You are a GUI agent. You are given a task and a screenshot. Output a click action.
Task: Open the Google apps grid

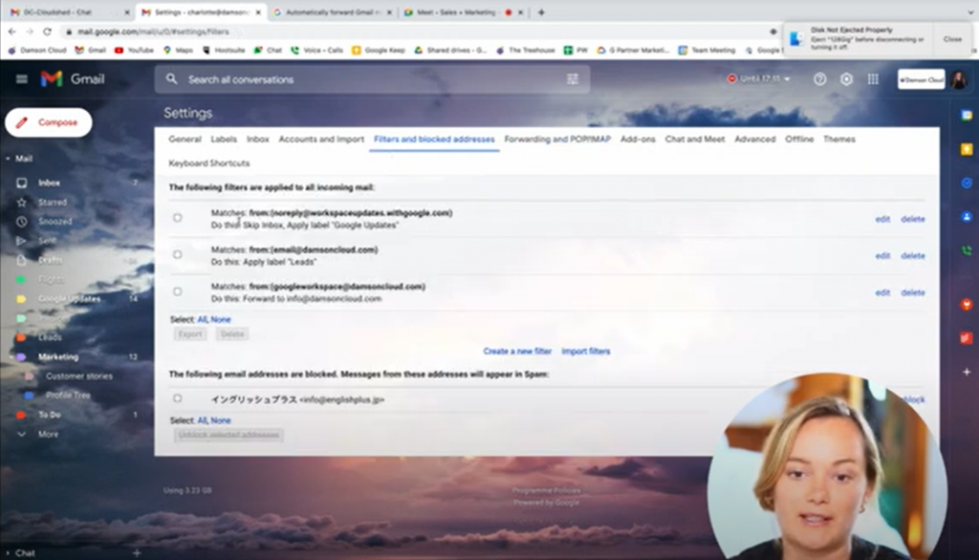873,78
